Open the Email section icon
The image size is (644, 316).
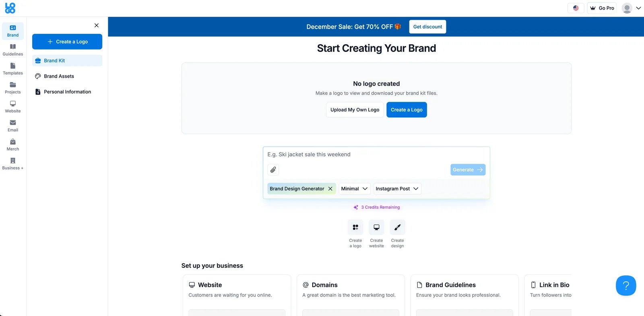click(12, 125)
